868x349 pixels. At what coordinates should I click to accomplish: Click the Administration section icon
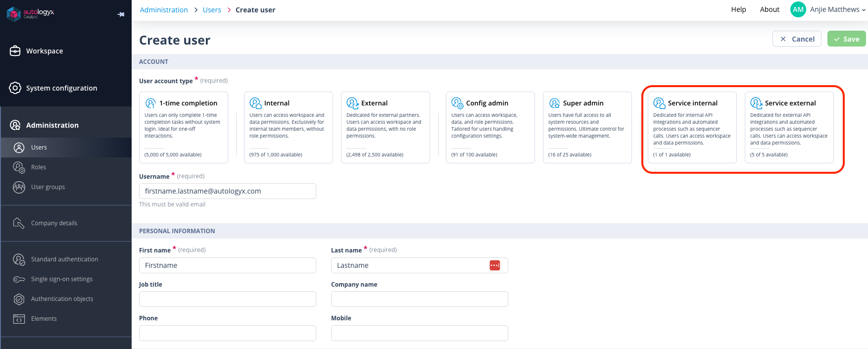click(15, 125)
